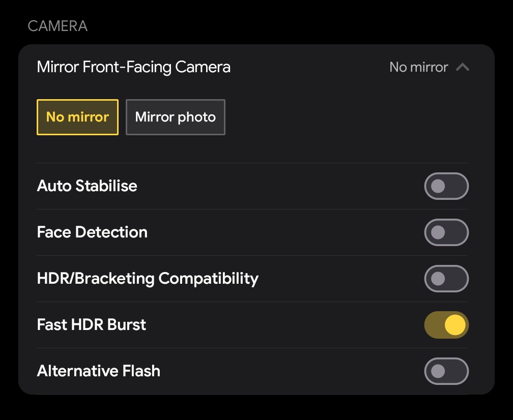Tap the Face Detection setting name
This screenshot has height=420, width=513.
[92, 232]
